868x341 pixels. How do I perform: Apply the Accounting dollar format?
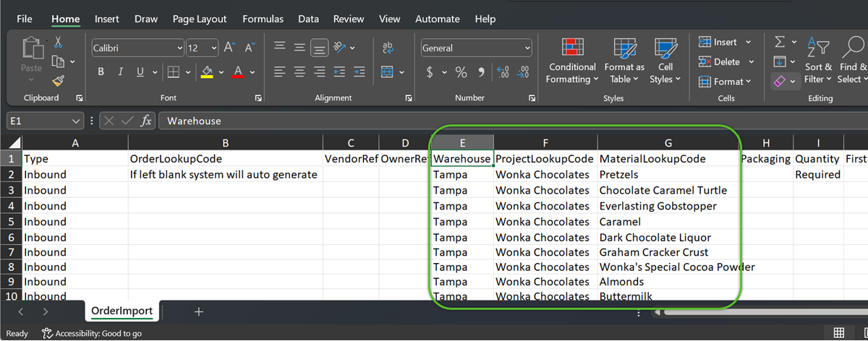pos(430,72)
